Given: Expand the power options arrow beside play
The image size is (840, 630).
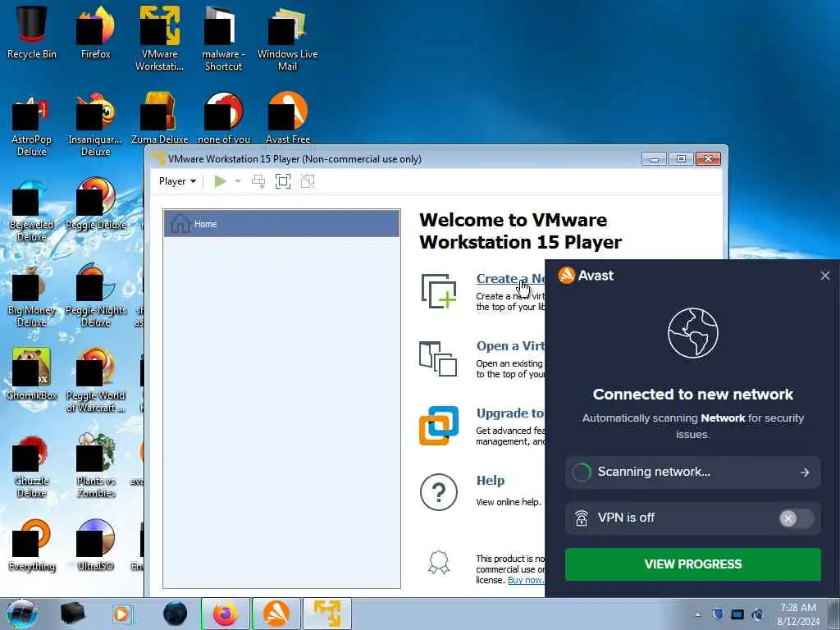Looking at the screenshot, I should [238, 181].
